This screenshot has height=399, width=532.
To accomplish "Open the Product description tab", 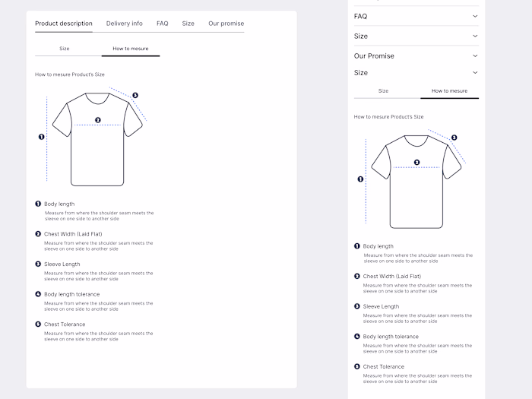I will 63,24.
